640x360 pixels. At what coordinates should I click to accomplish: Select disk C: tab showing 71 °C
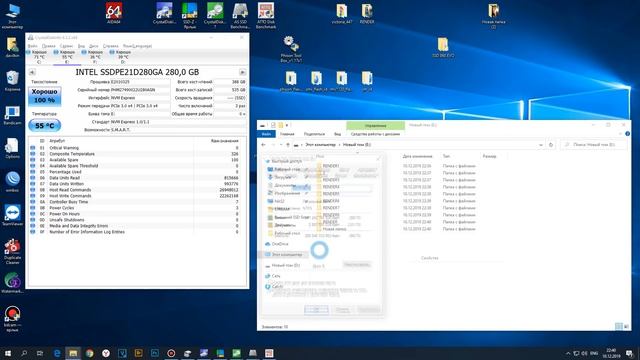click(x=39, y=57)
